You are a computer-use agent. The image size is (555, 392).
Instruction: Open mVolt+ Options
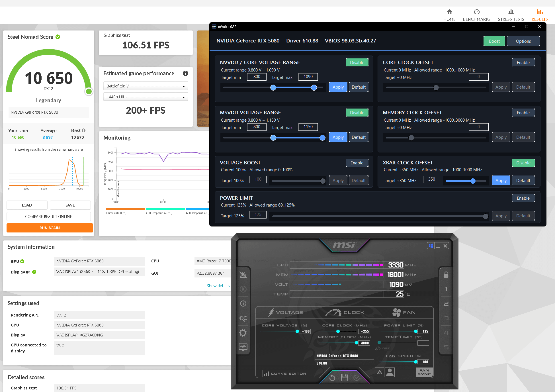click(523, 41)
